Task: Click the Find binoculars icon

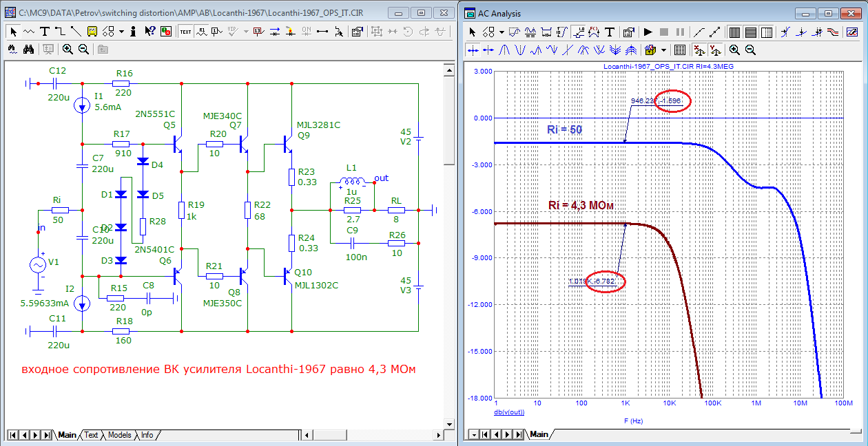Action: coord(28,49)
